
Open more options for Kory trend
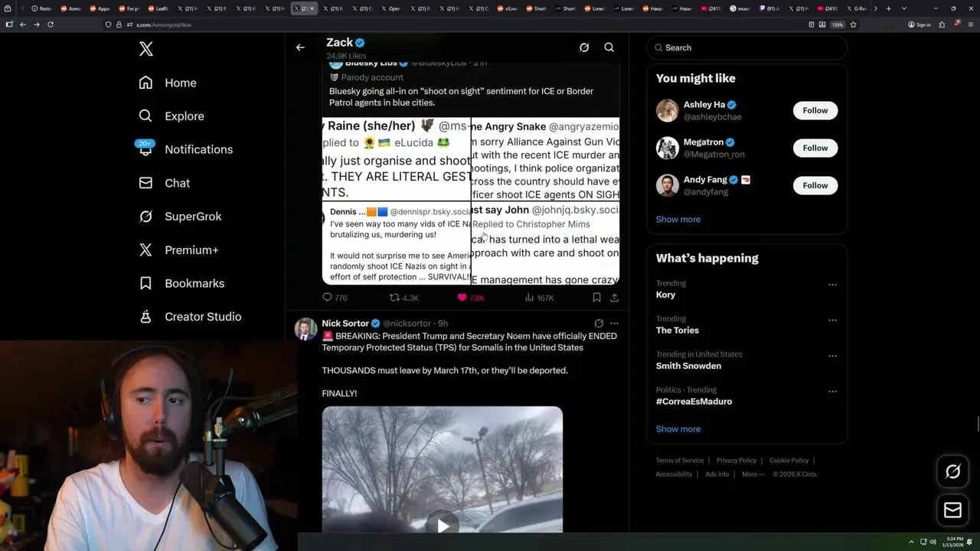coord(832,285)
